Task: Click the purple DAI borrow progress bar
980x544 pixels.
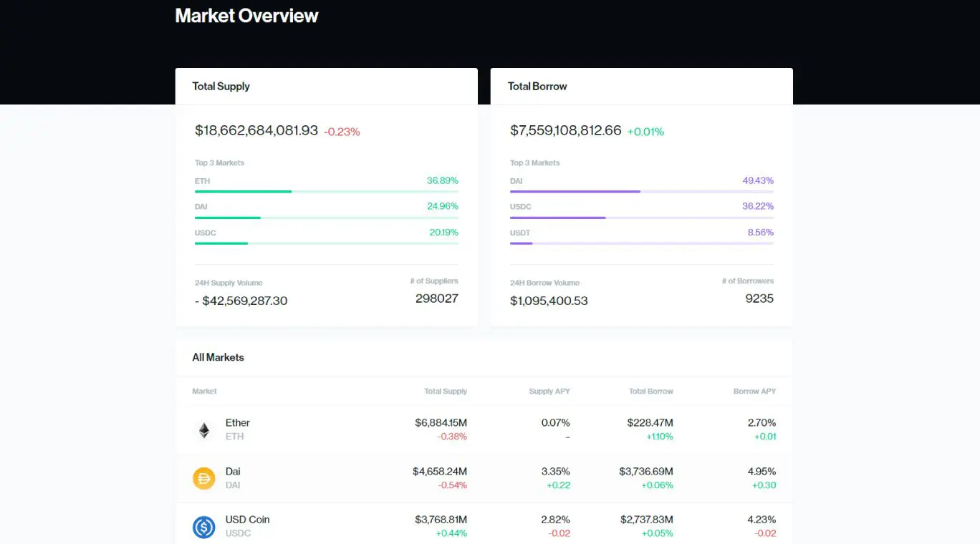Action: tap(642, 192)
